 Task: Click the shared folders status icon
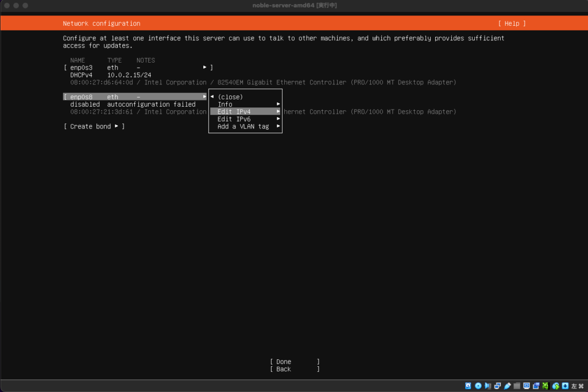click(x=517, y=386)
